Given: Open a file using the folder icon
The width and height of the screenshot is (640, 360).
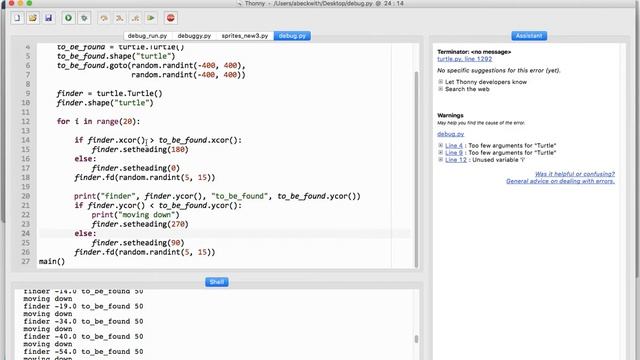Looking at the screenshot, I should click(x=33, y=18).
